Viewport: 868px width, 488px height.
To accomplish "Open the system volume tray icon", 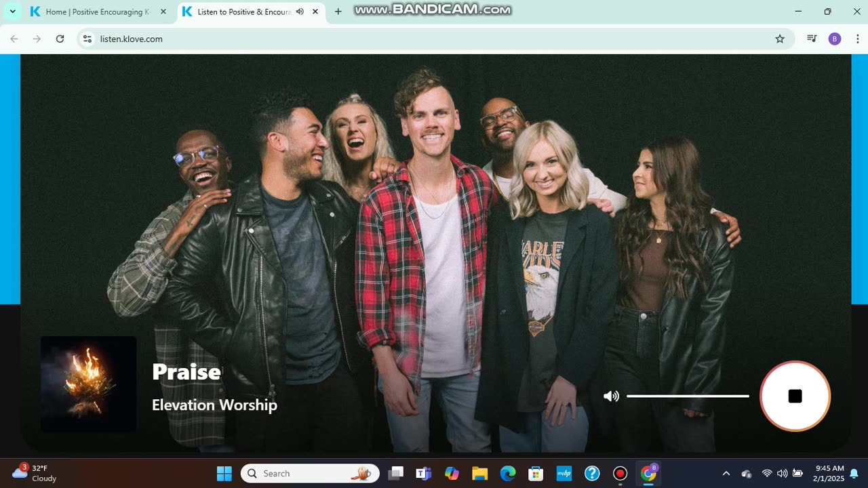I will coord(782,473).
